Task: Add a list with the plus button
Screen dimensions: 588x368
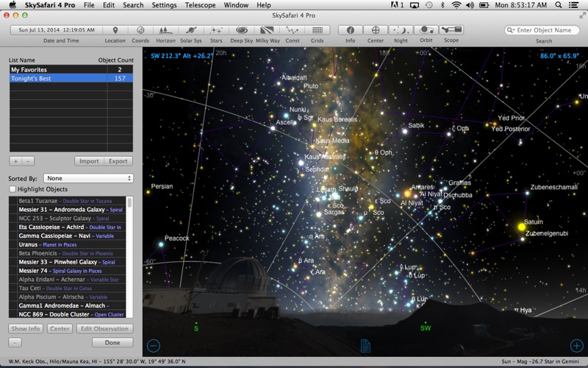Action: tap(15, 161)
